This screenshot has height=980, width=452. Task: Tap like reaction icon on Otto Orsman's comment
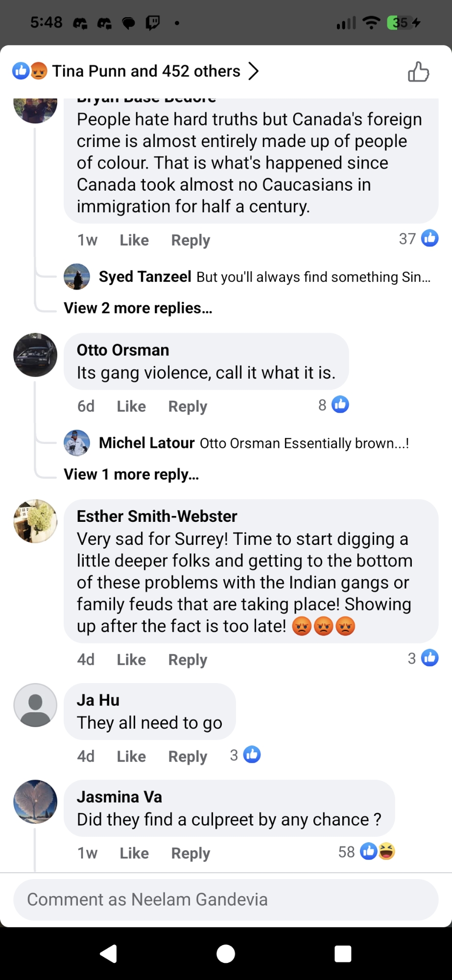(x=340, y=405)
